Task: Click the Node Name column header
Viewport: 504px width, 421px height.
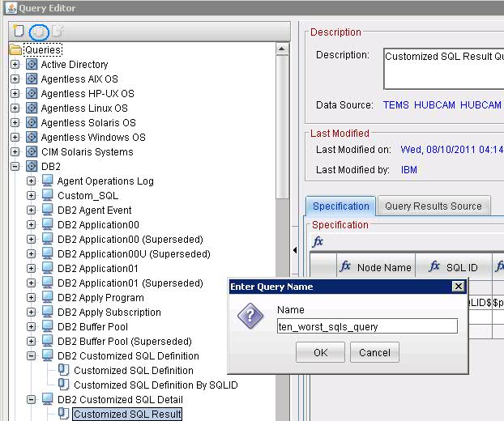Action: coord(376,267)
